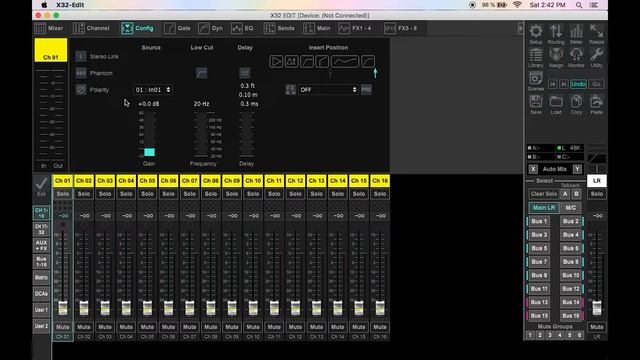640x360 pixels.
Task: Show the AUX + FX layer
Action: (41, 245)
